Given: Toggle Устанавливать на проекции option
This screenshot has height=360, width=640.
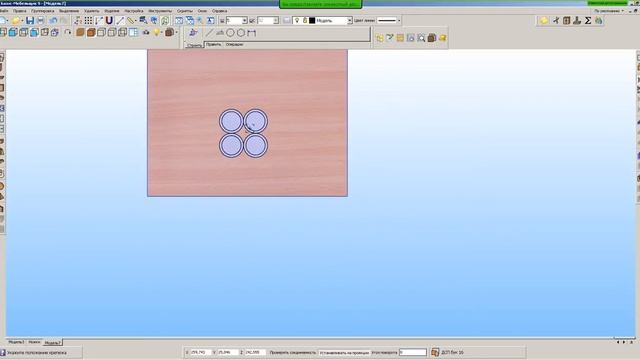Looking at the screenshot, I should click(x=344, y=352).
